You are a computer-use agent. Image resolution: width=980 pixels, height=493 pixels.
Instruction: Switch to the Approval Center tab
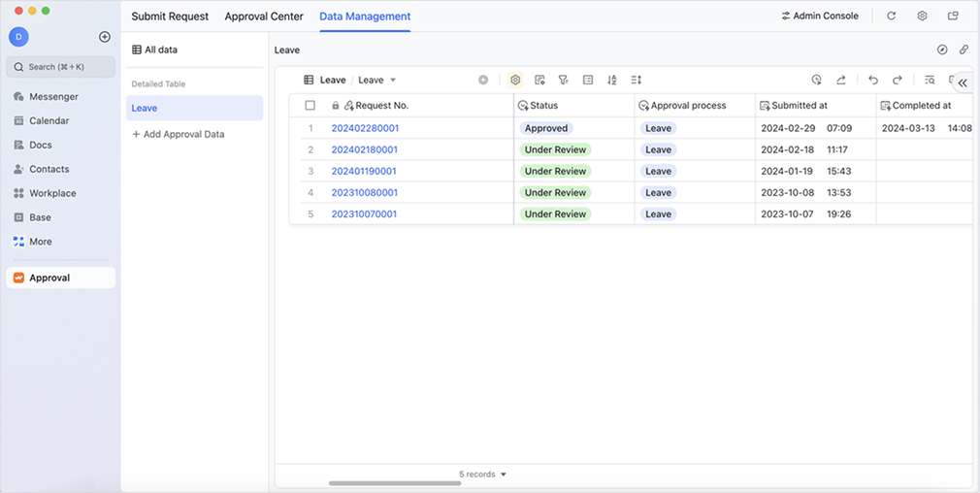[264, 16]
